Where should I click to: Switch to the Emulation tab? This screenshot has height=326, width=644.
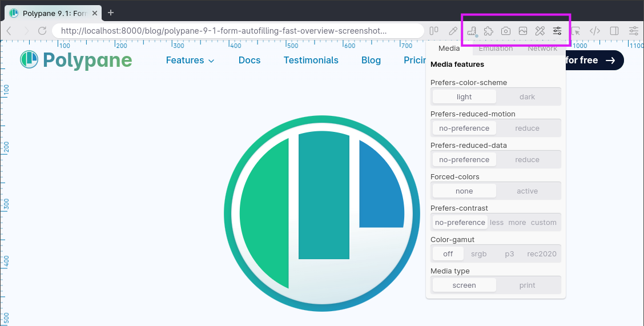click(x=496, y=49)
